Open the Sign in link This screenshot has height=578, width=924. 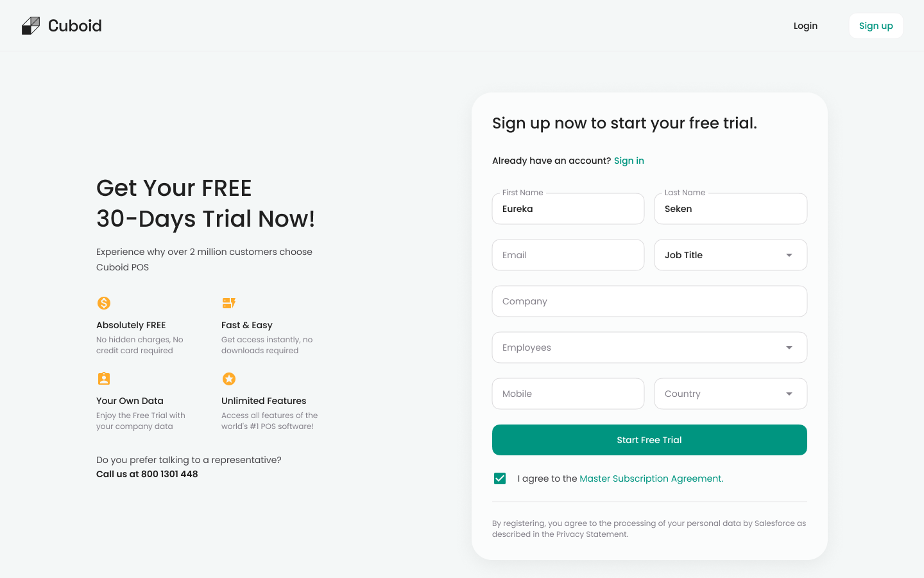(629, 161)
